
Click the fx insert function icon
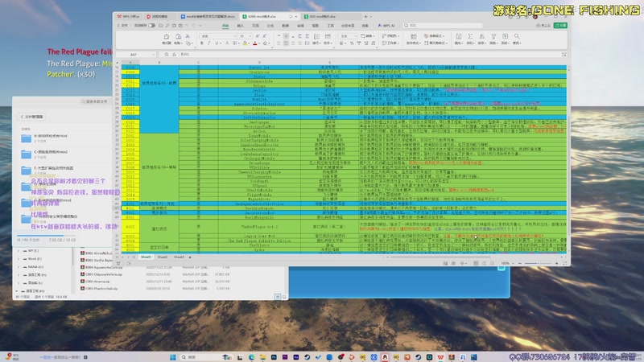click(x=174, y=55)
